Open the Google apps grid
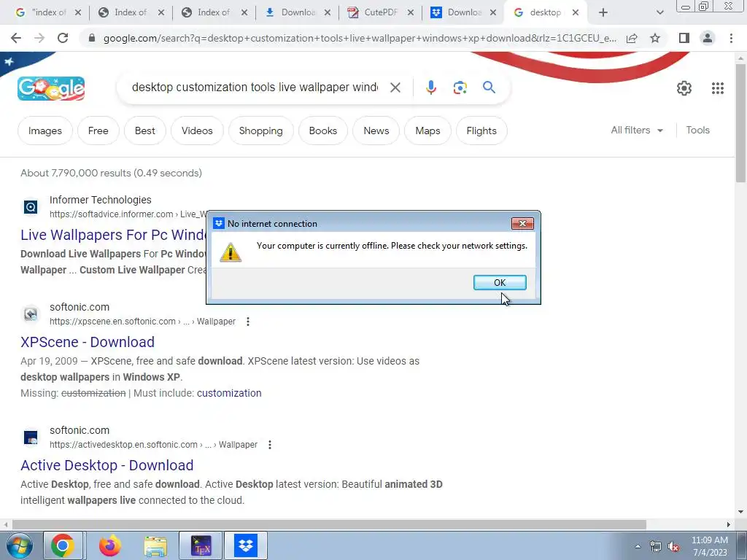The height and width of the screenshot is (560, 747). coord(718,88)
